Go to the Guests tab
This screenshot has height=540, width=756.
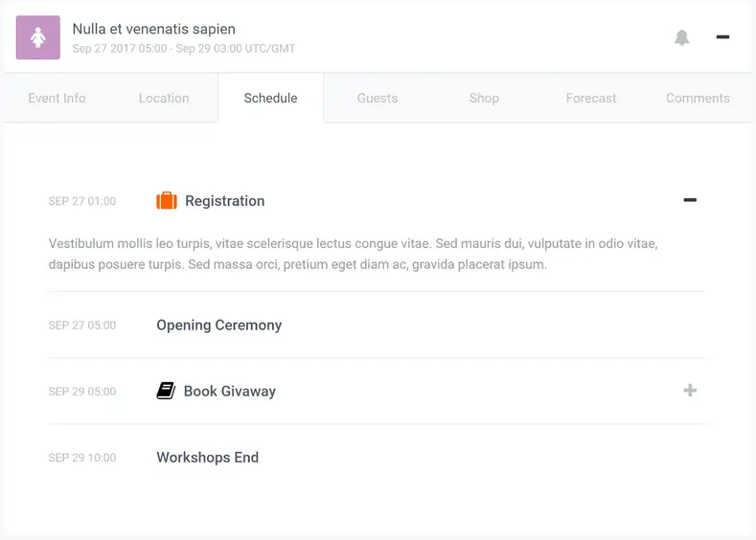tap(378, 98)
